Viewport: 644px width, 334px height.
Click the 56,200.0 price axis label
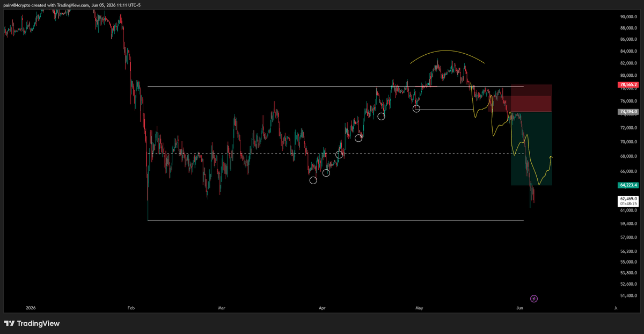pos(629,251)
